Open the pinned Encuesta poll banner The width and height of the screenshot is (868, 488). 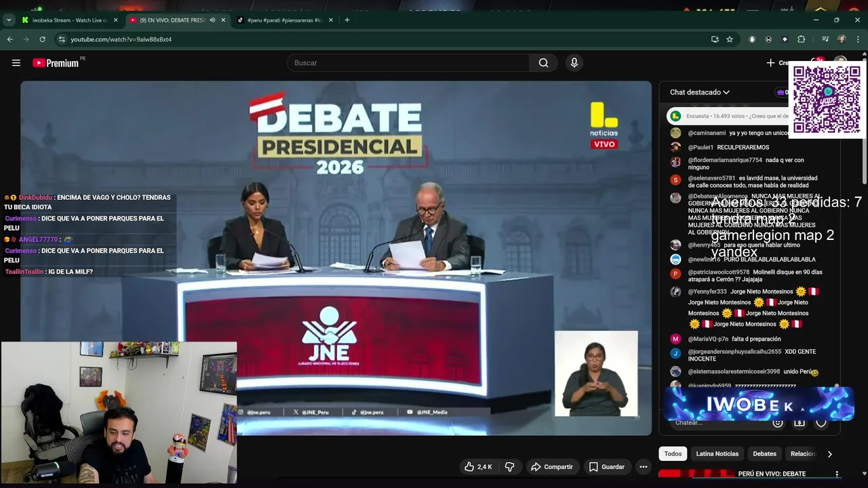pyautogui.click(x=729, y=116)
